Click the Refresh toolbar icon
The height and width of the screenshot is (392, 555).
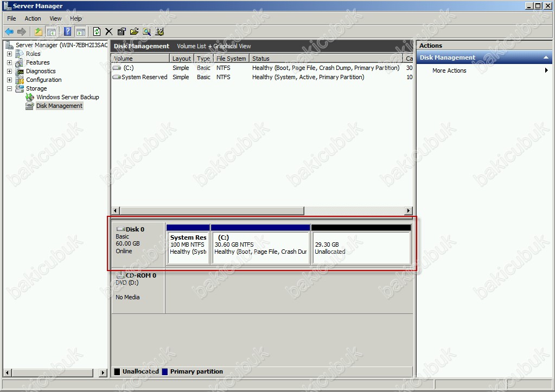coord(97,32)
